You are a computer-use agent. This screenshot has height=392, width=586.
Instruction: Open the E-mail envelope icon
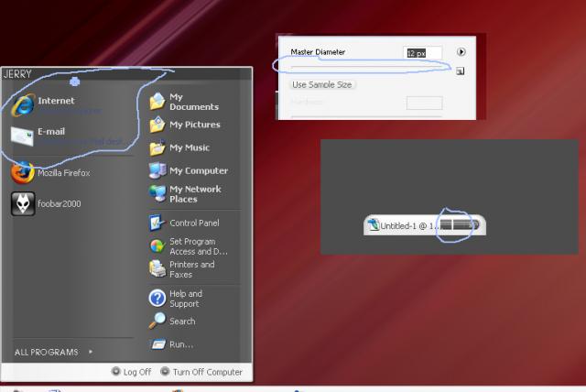coord(22,136)
